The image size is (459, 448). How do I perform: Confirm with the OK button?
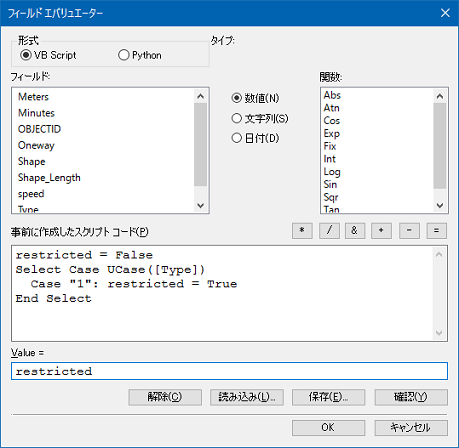pyautogui.click(x=329, y=427)
